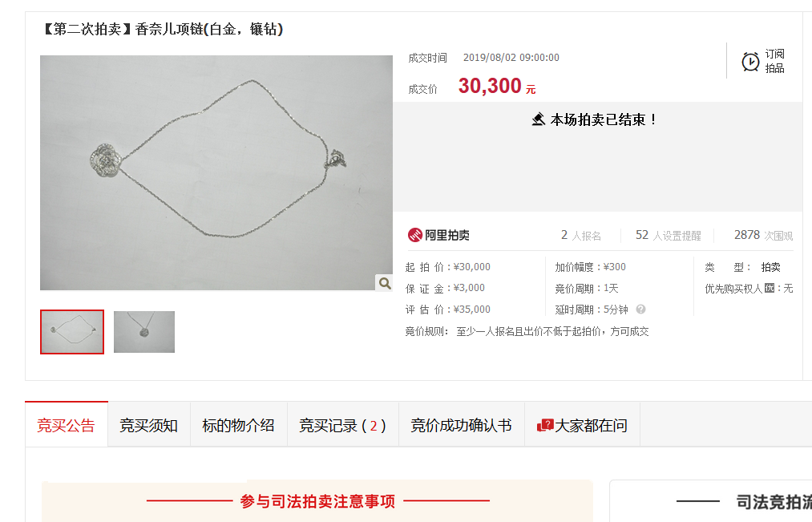The width and height of the screenshot is (812, 522).
Task: Click the 订阅拍品 subscribe text
Action: click(774, 61)
